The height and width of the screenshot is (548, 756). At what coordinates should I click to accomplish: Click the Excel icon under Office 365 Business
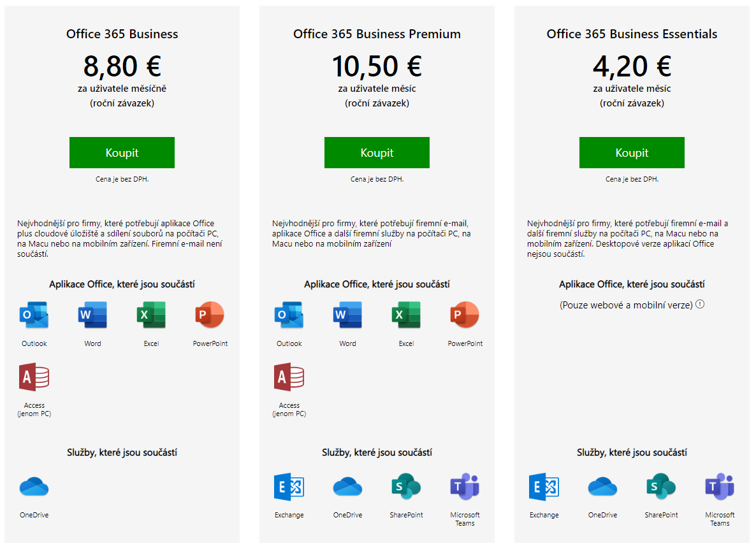tap(151, 314)
